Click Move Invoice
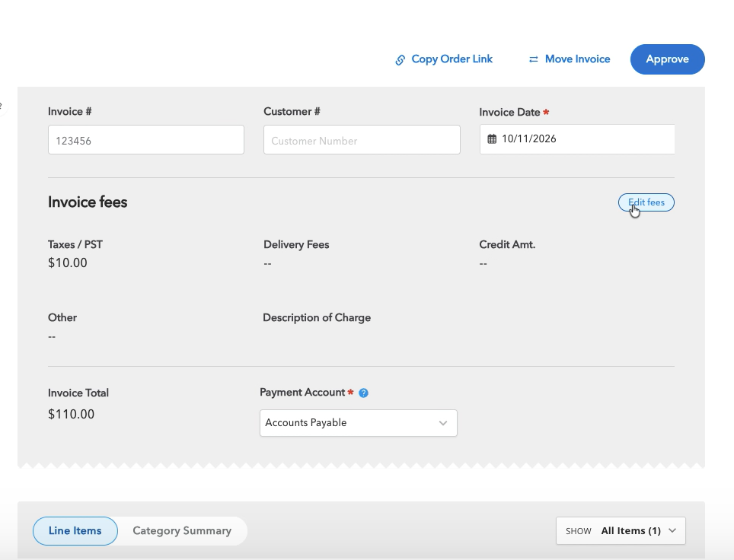 570,59
